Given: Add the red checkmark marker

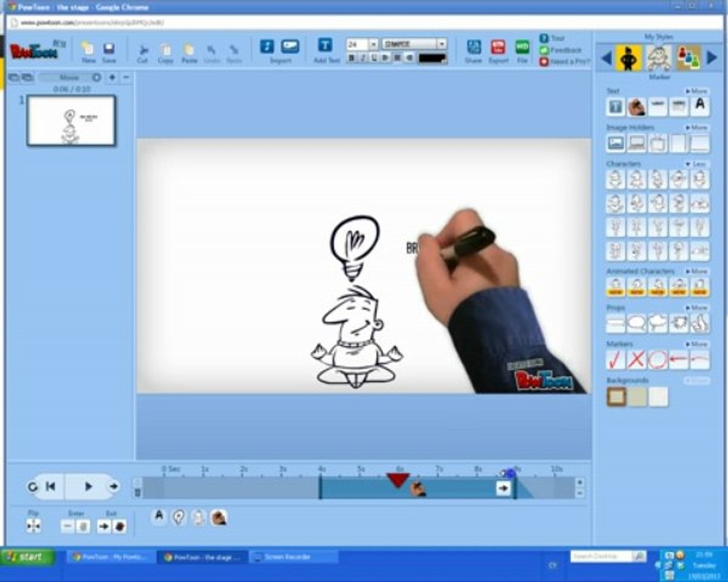Looking at the screenshot, I should [x=616, y=360].
